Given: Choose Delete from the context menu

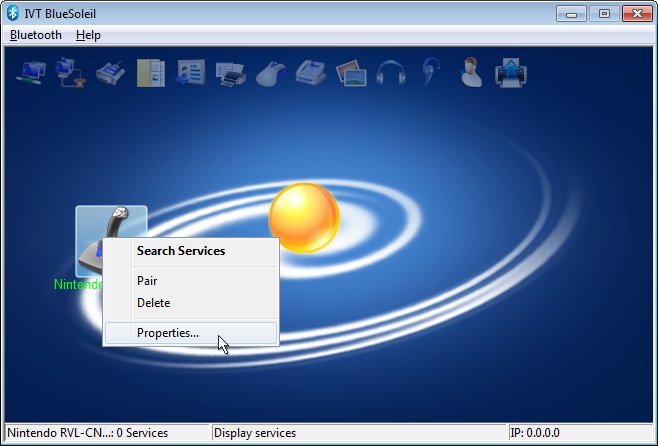Looking at the screenshot, I should pos(191,303).
